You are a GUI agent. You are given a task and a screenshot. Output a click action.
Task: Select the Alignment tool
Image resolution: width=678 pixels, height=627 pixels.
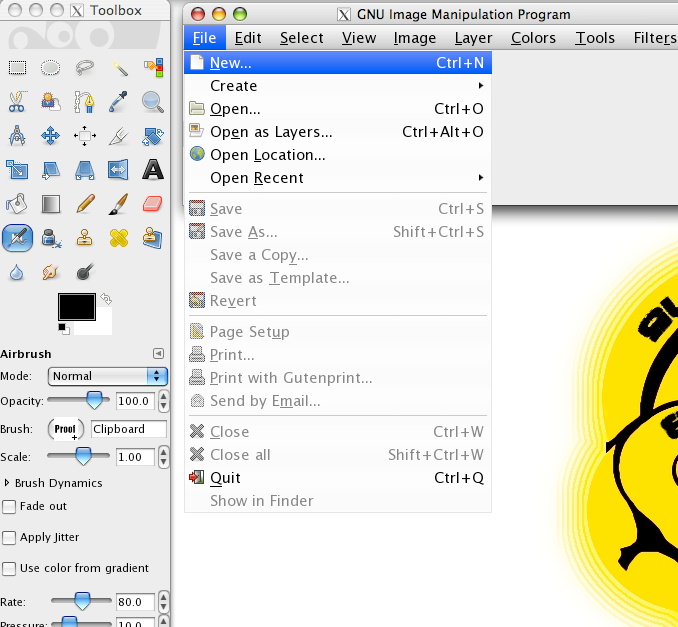[x=84, y=136]
